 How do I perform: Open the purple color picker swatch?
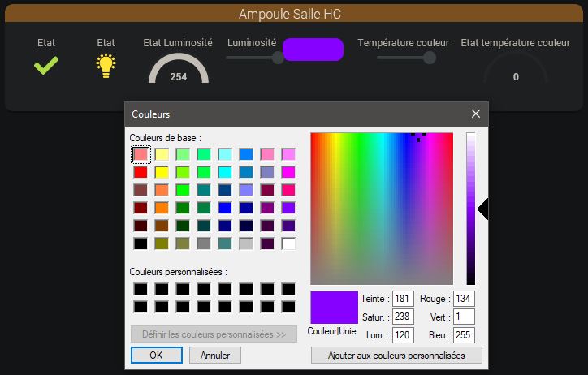point(313,49)
